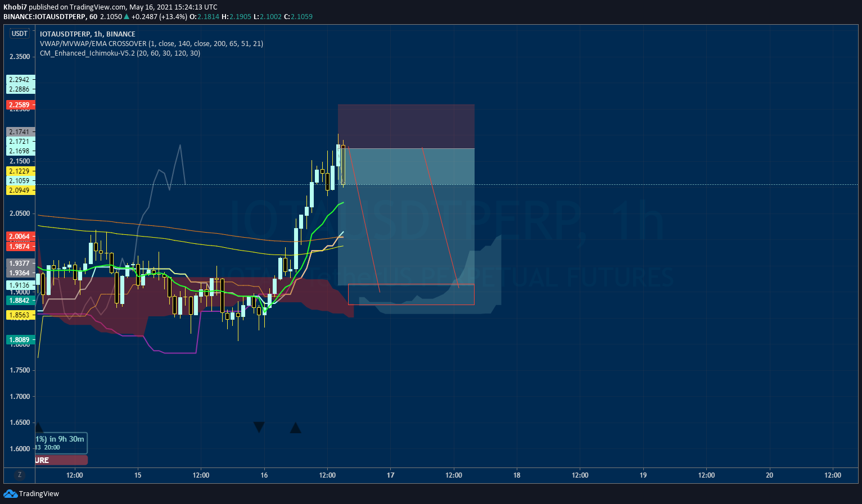Click the gray 1.9377 price label

tap(20, 263)
